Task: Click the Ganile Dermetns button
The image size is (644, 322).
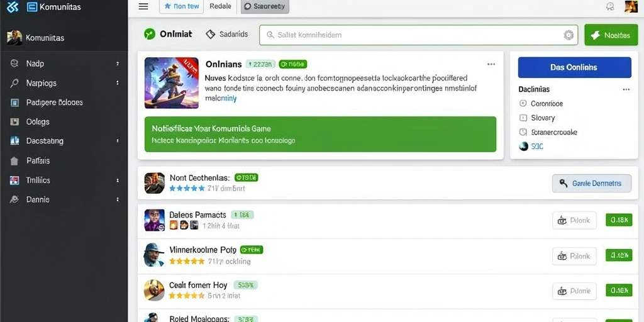Action: click(x=591, y=184)
